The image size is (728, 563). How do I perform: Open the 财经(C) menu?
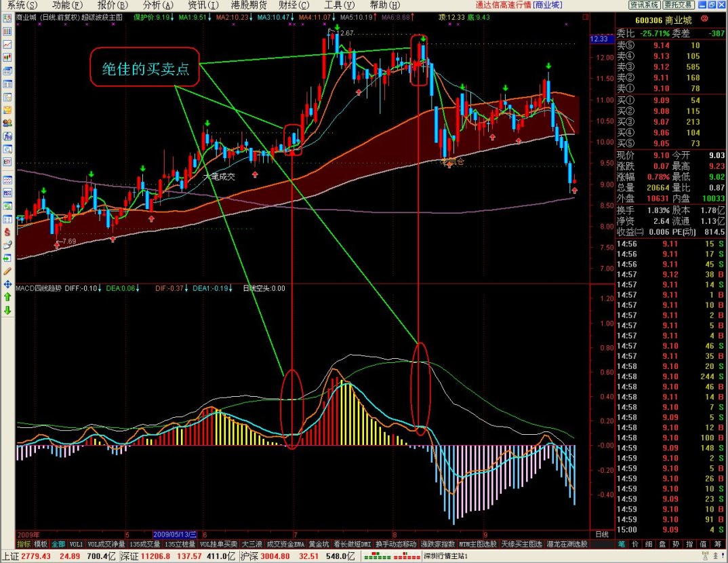click(294, 5)
